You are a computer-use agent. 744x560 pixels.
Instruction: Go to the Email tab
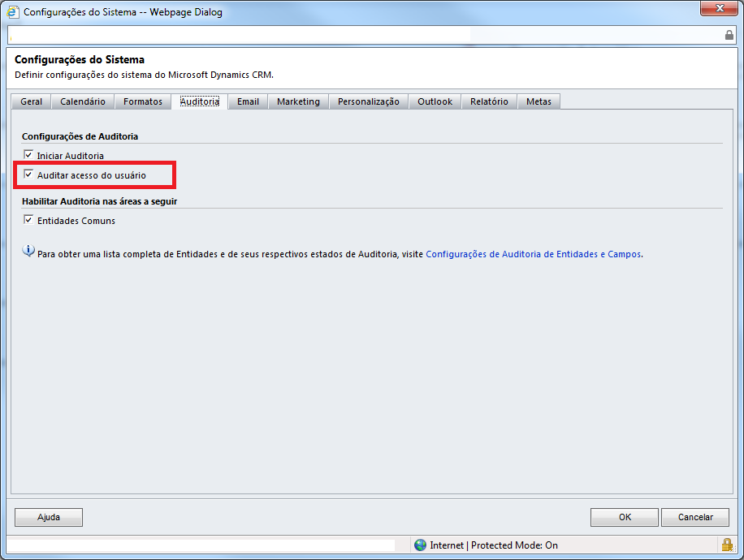(x=248, y=101)
